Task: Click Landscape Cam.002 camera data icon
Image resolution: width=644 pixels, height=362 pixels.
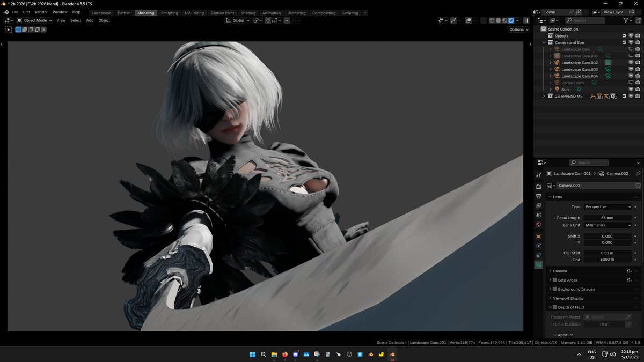Action: 608,63
